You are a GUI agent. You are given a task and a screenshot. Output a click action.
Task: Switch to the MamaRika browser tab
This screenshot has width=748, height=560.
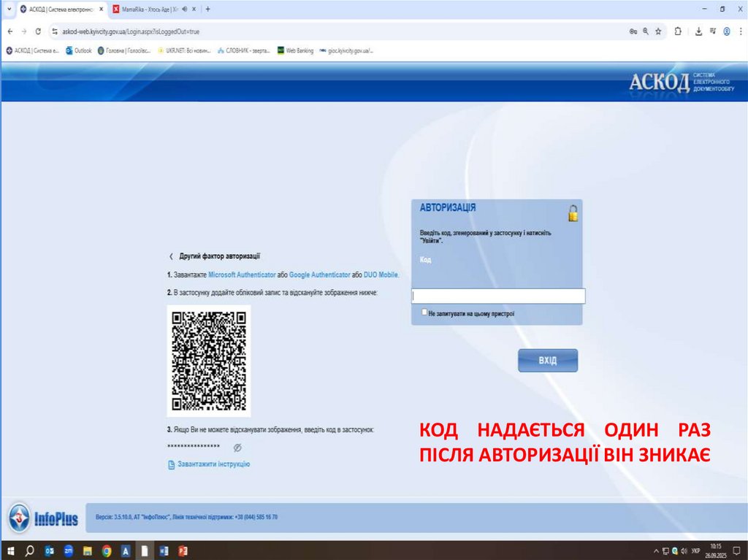click(x=150, y=9)
